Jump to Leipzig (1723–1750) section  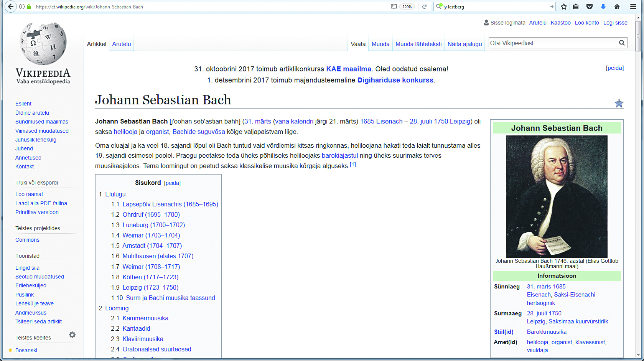(x=150, y=287)
